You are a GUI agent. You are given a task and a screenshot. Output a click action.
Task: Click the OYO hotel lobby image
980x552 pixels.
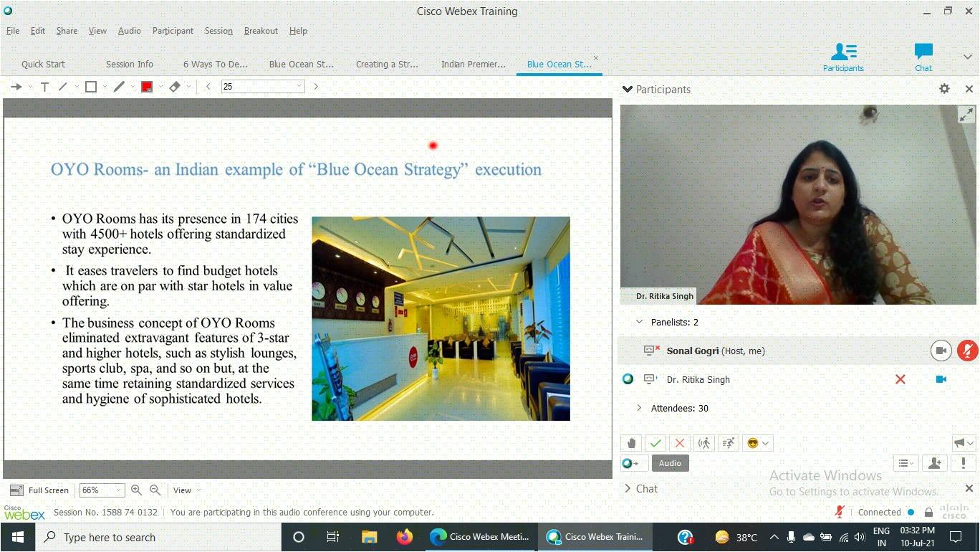(441, 318)
